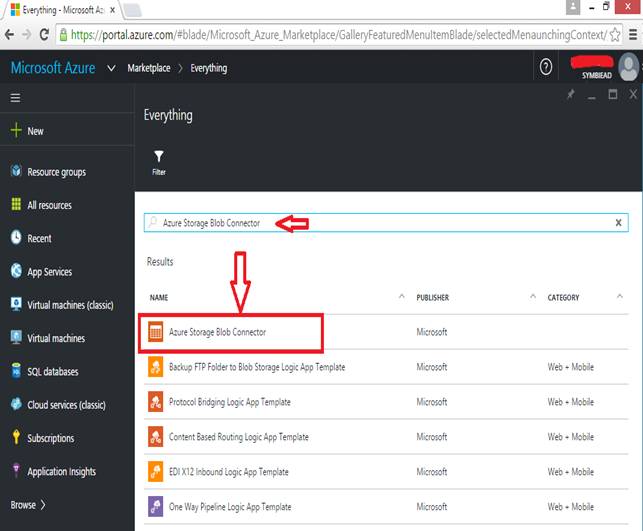Image resolution: width=643 pixels, height=531 pixels.
Task: Maximize the Everything blade
Action: point(613,95)
